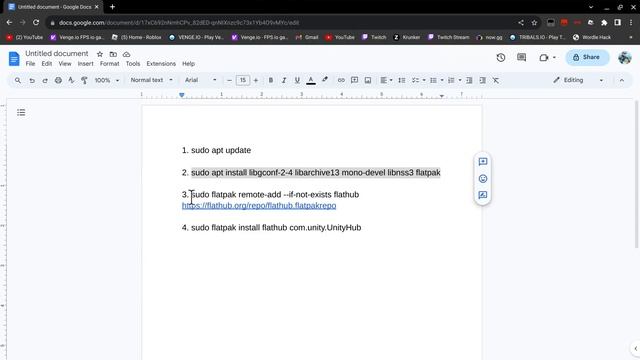This screenshot has height=360, width=640.
Task: Click line and paragraph spacing icon
Action: click(402, 80)
